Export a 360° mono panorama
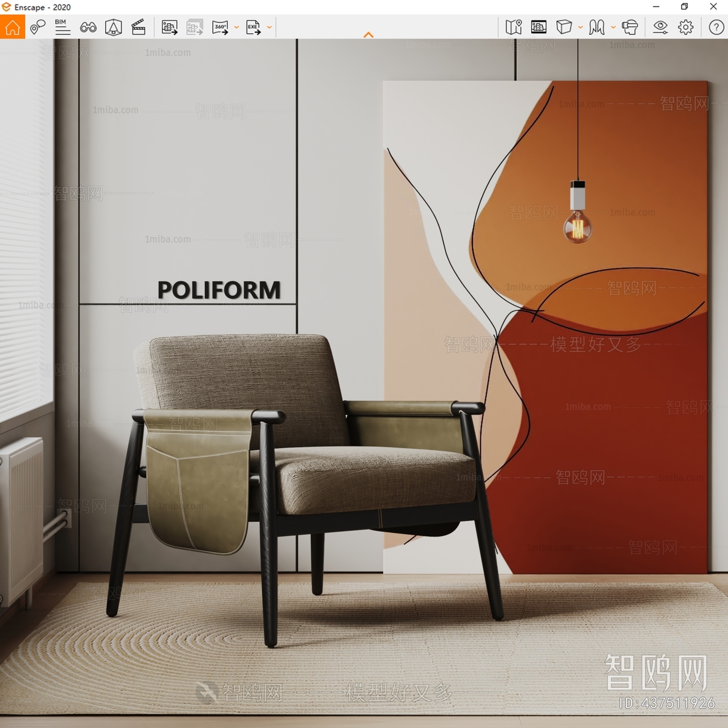728x728 pixels. point(220,27)
